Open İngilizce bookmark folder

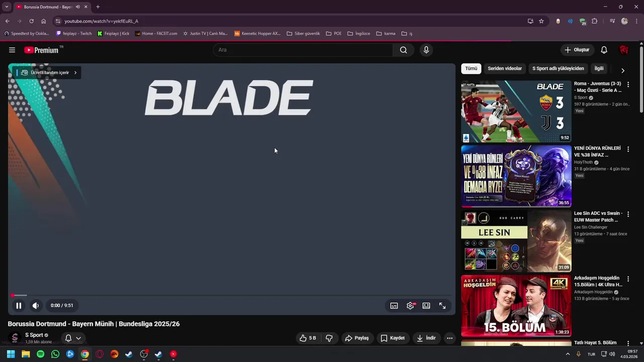pyautogui.click(x=358, y=34)
